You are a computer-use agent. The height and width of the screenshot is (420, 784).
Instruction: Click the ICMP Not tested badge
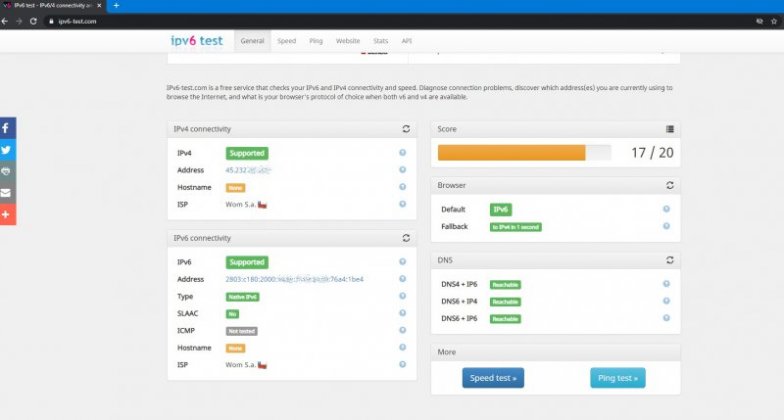[242, 331]
